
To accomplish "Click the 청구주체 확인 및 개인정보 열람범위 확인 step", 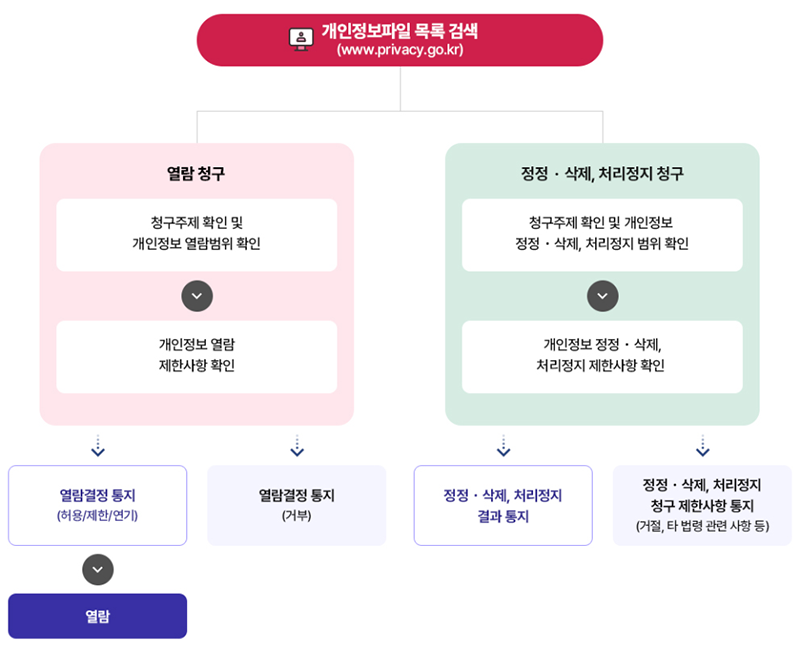I will [197, 234].
